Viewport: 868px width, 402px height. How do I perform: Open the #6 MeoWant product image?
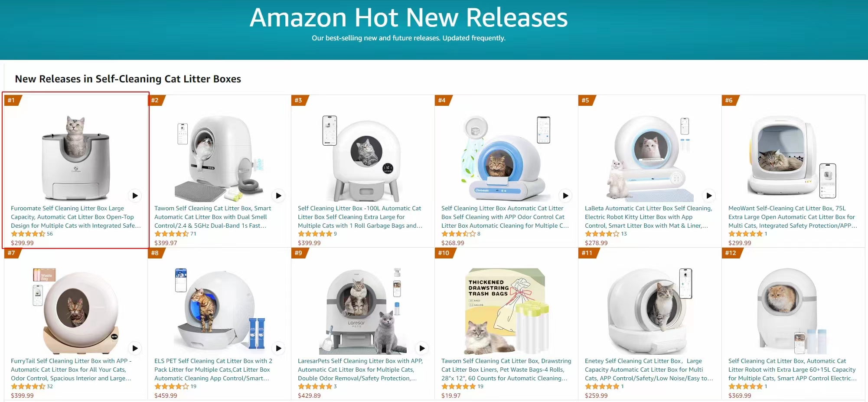tap(793, 158)
